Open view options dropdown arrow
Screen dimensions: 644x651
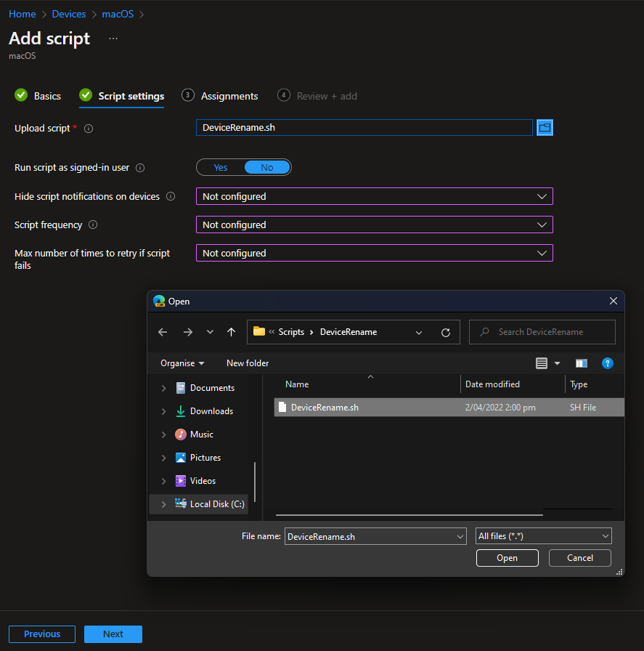(x=557, y=363)
